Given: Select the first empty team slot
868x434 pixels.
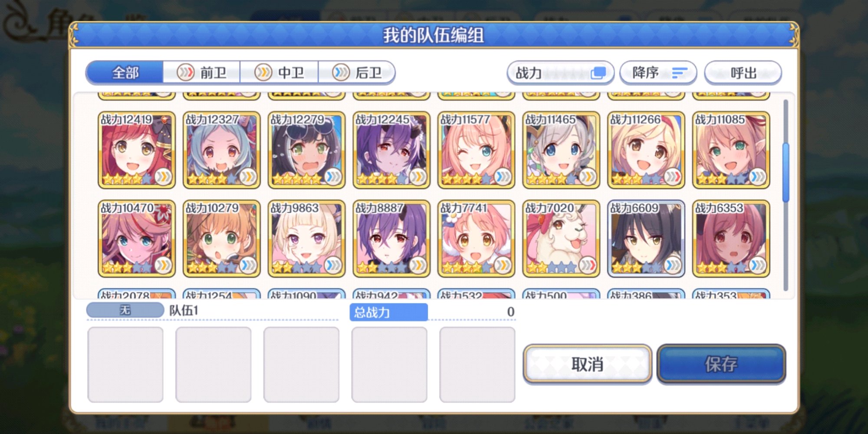Looking at the screenshot, I should tap(125, 365).
